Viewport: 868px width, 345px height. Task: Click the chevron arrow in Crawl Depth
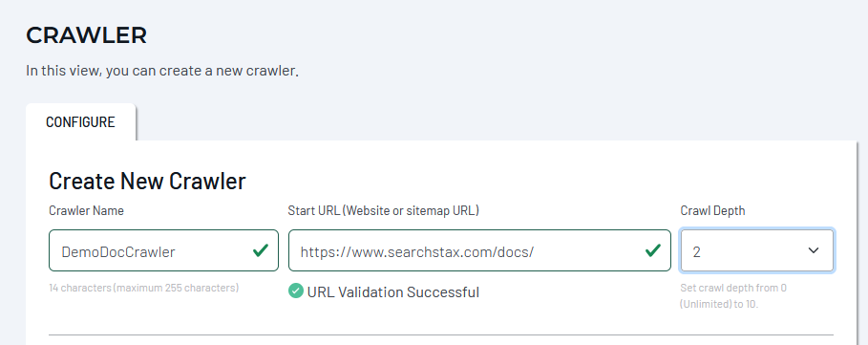click(x=814, y=250)
